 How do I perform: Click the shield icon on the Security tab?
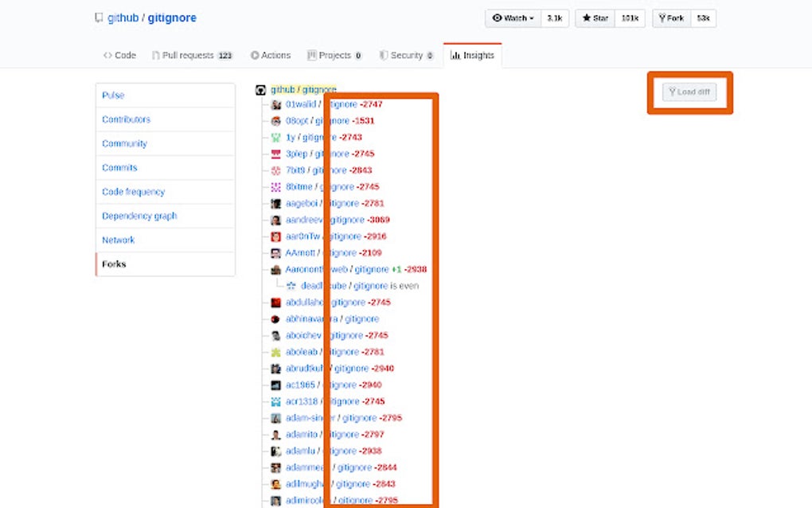pyautogui.click(x=385, y=55)
